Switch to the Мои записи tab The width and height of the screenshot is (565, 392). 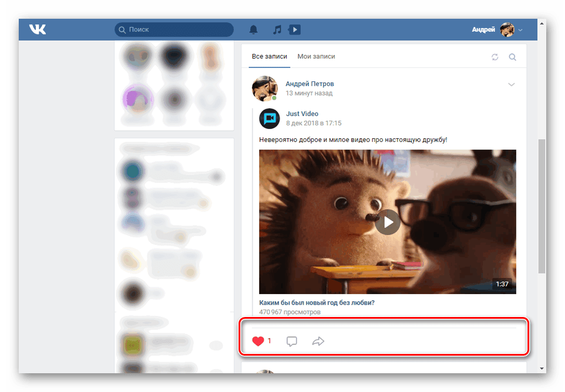tap(316, 57)
